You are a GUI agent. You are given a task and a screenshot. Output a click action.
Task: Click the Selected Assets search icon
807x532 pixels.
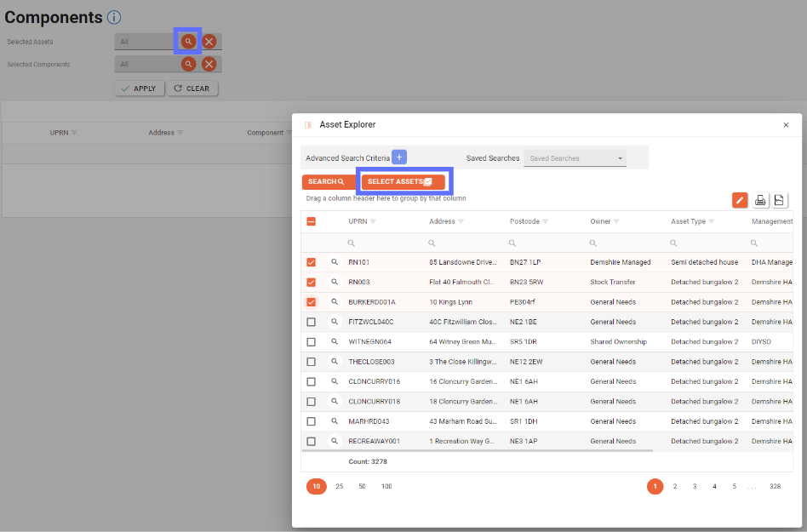pos(188,41)
